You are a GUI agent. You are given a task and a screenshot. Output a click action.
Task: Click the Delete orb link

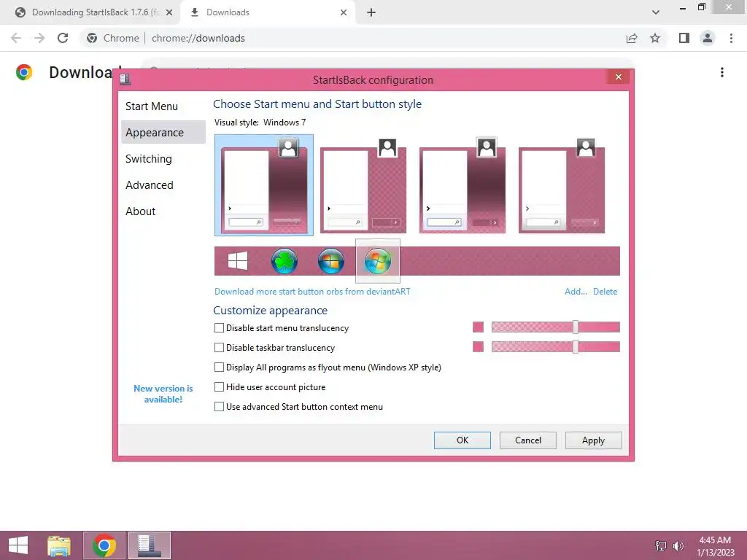[x=605, y=292]
